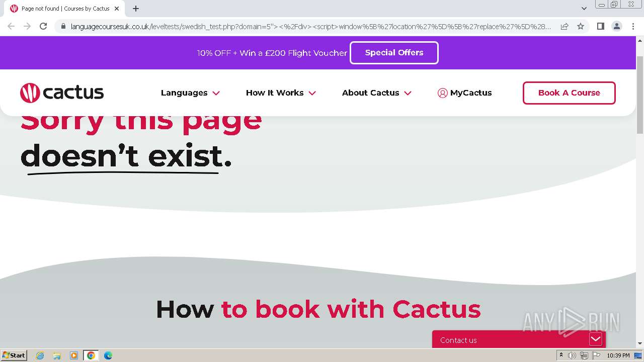Close the Page not found tab
644x362 pixels.
click(x=117, y=9)
